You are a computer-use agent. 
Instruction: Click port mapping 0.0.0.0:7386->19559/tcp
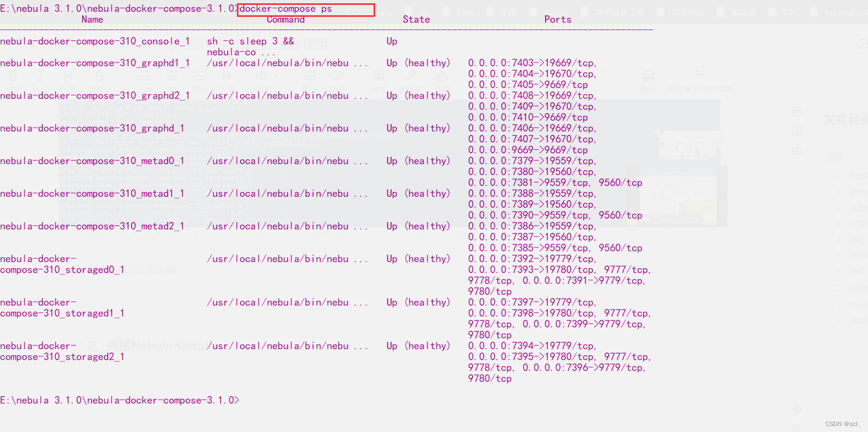(531, 226)
